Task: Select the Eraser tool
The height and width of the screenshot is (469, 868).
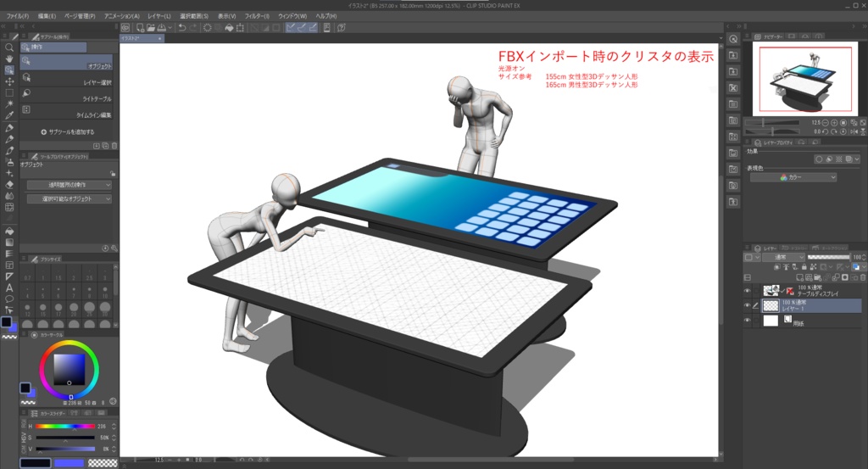Action: pos(8,184)
